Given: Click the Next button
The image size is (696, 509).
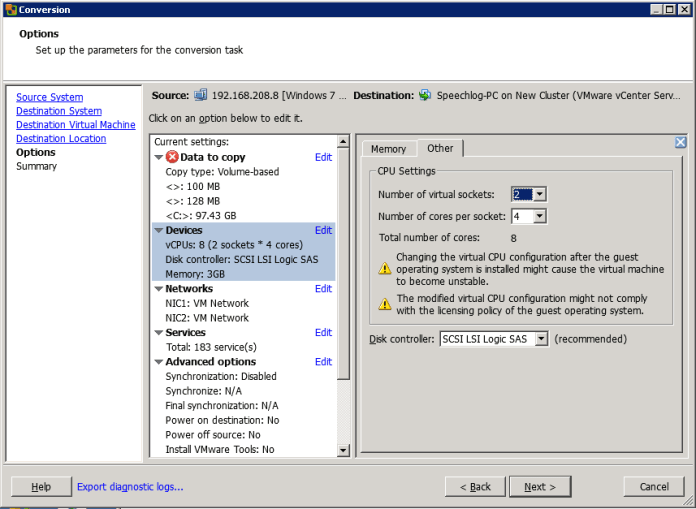Looking at the screenshot, I should (539, 487).
